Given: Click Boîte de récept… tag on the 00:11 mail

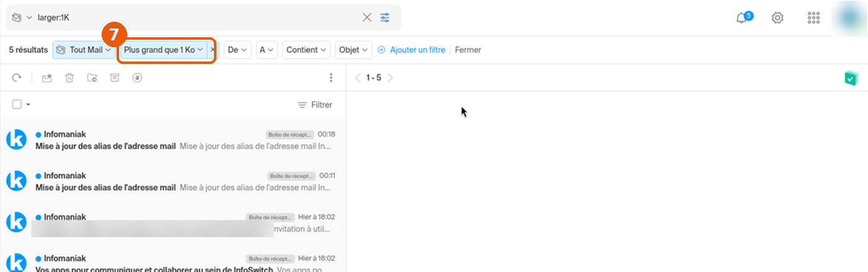Looking at the screenshot, I should [291, 176].
